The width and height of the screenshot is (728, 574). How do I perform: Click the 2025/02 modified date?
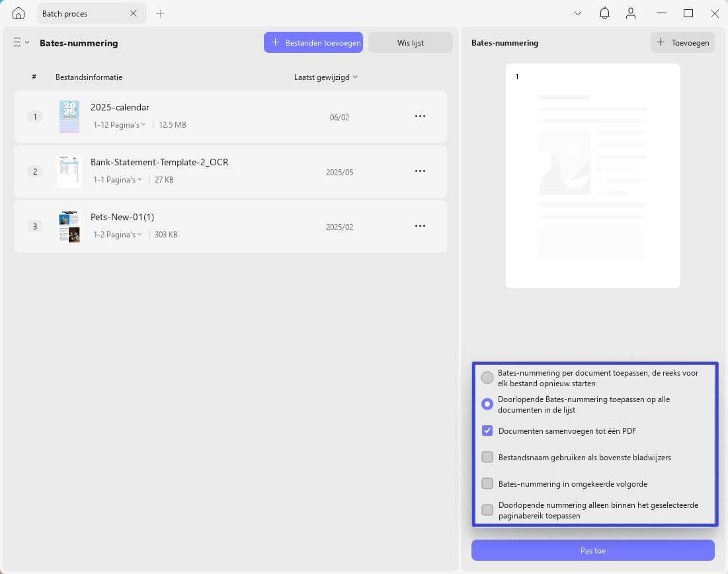coord(339,227)
